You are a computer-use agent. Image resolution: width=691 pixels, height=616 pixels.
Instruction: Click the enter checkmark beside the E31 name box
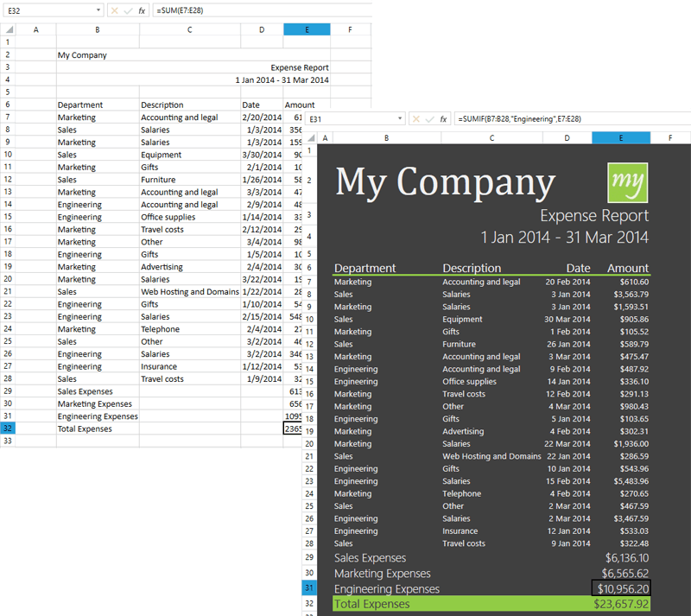pos(430,118)
